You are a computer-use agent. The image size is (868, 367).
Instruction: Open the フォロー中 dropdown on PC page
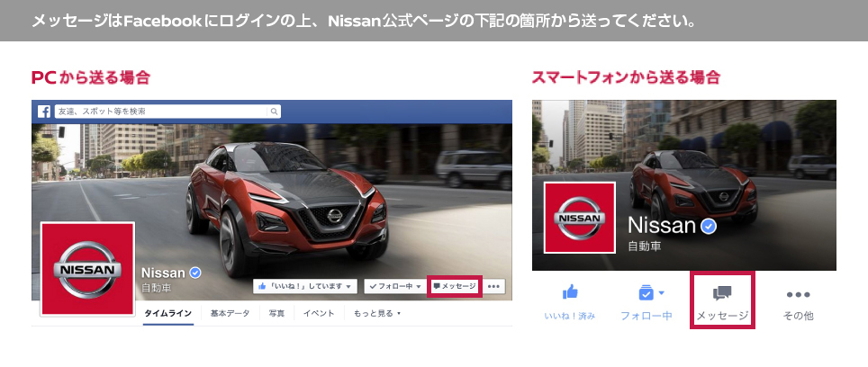394,286
